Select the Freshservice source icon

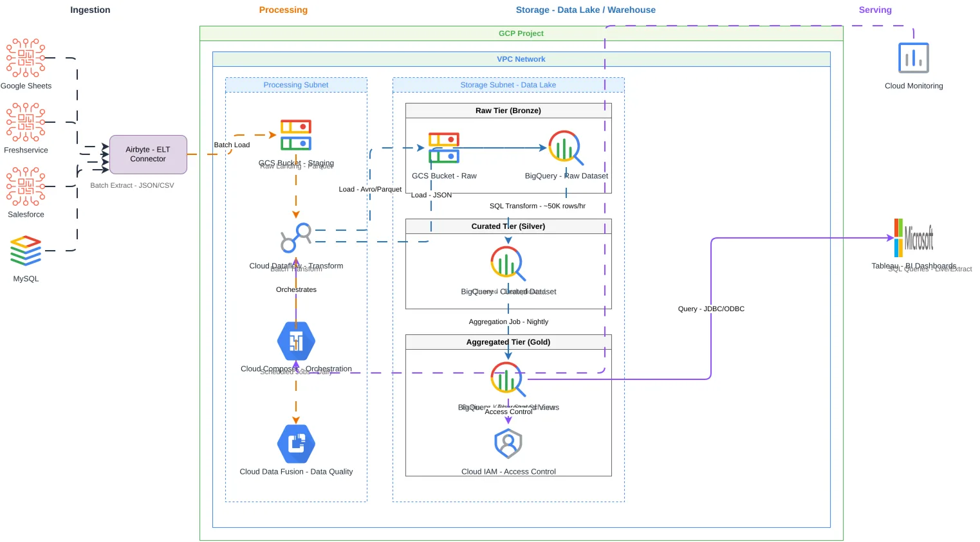tap(26, 122)
